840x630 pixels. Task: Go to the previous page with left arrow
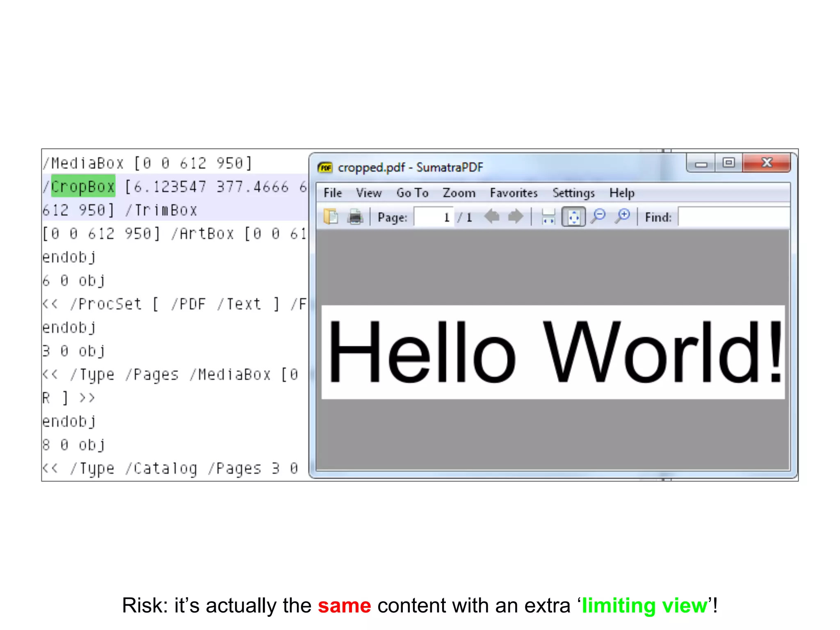pos(492,216)
